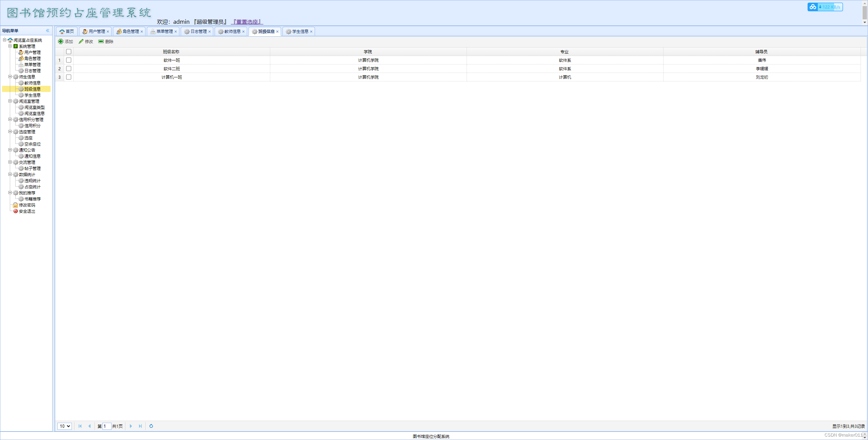Image resolution: width=868 pixels, height=440 pixels.
Task: Close the 用户管理 tab
Action: tap(108, 32)
